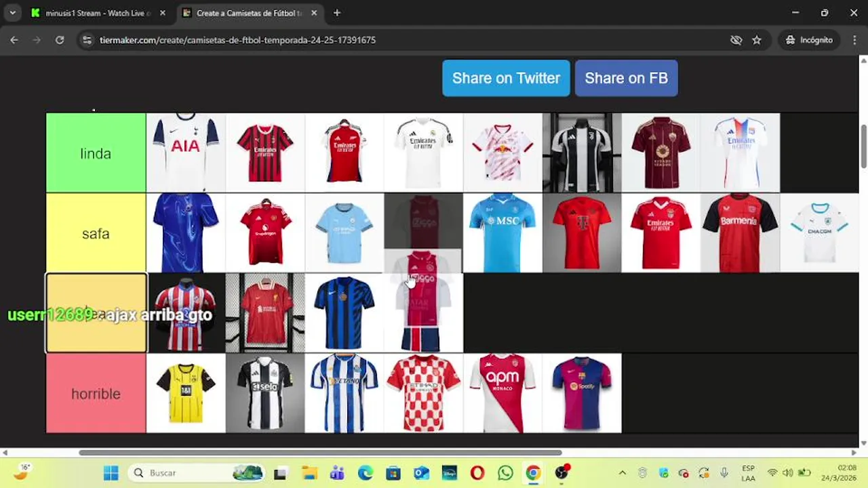The image size is (868, 488).
Task: Open OBS Studio from taskbar
Action: coord(562,473)
